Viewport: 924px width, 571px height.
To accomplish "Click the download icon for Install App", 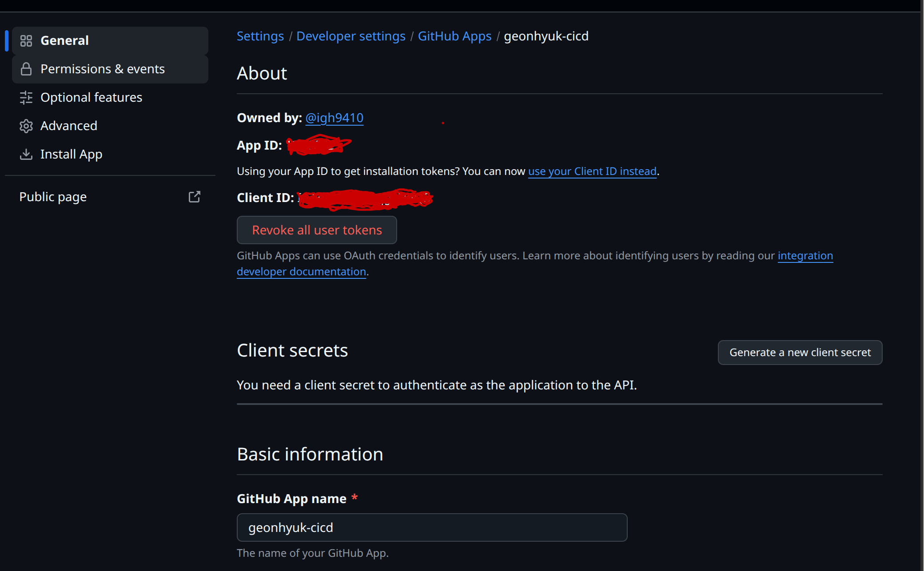I will click(x=26, y=155).
